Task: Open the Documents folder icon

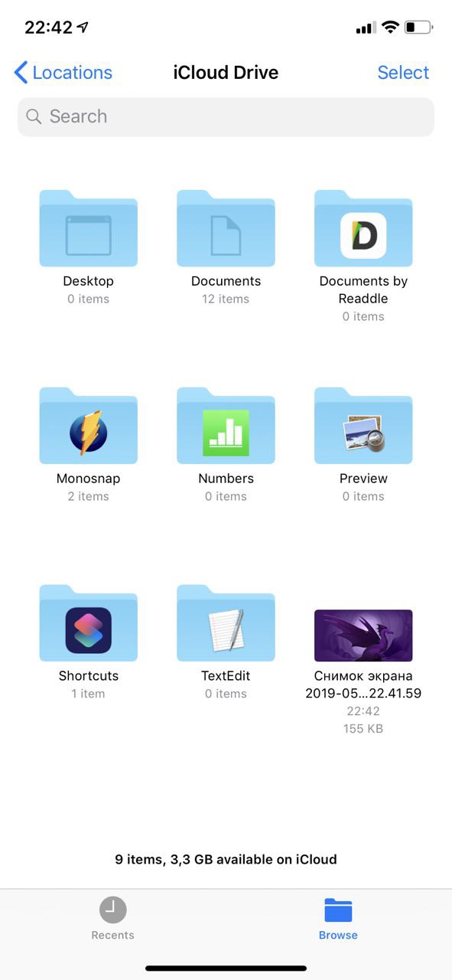Action: (x=226, y=228)
